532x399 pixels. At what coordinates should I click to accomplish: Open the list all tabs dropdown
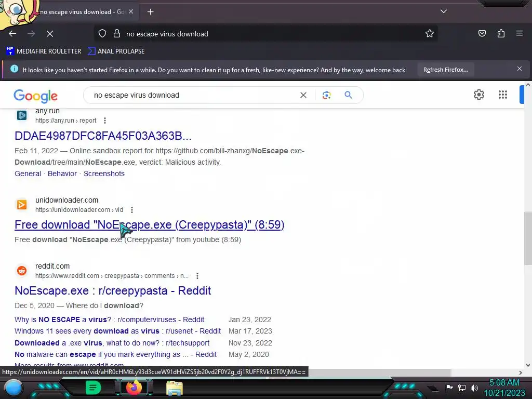pyautogui.click(x=444, y=11)
